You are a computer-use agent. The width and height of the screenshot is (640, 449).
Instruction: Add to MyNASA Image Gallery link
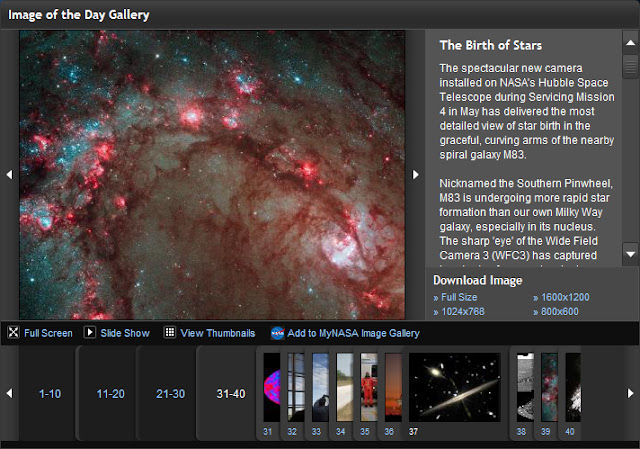pos(353,333)
